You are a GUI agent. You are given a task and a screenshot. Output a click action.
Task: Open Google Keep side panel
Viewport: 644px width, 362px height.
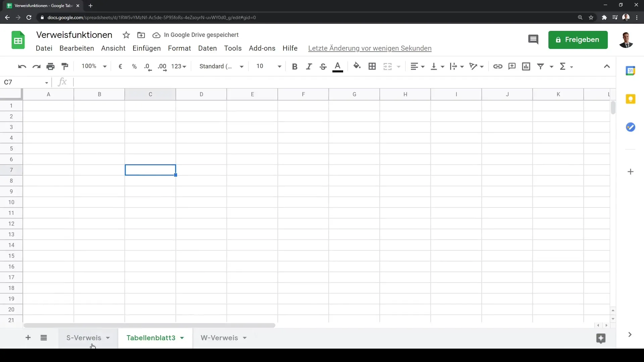(x=631, y=99)
